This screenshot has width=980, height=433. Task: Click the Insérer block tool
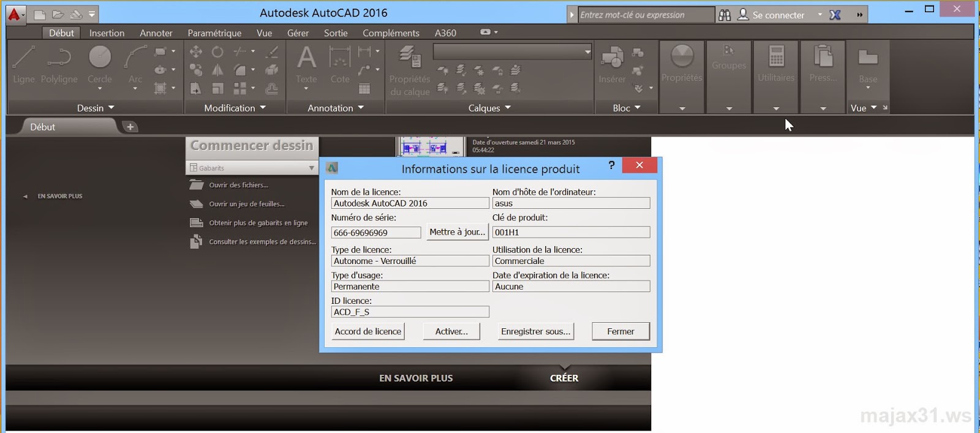(x=612, y=65)
